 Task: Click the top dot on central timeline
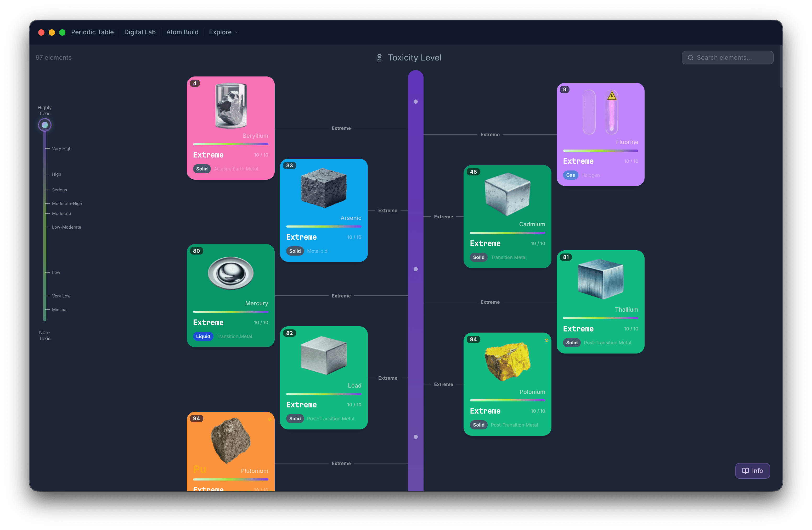pos(416,102)
